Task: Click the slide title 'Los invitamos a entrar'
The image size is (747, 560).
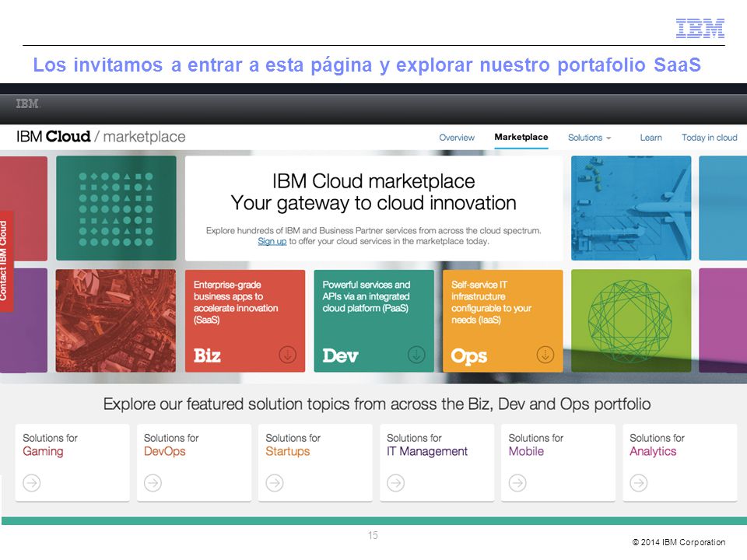Action: tap(366, 65)
